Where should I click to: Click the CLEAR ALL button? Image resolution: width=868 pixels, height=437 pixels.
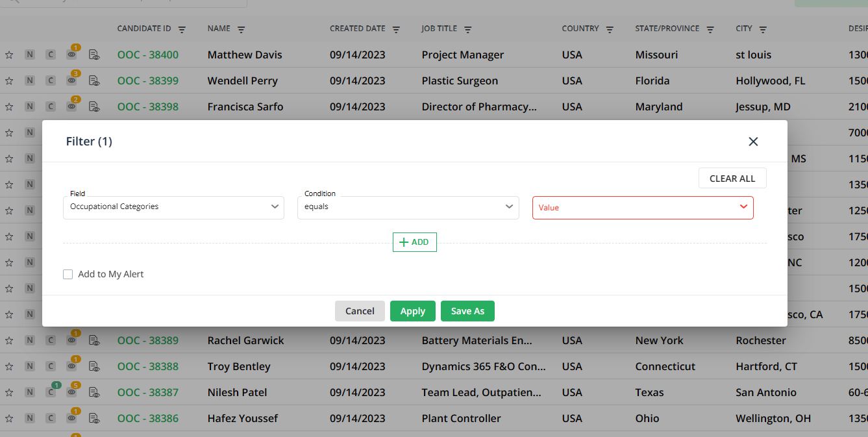coord(732,179)
